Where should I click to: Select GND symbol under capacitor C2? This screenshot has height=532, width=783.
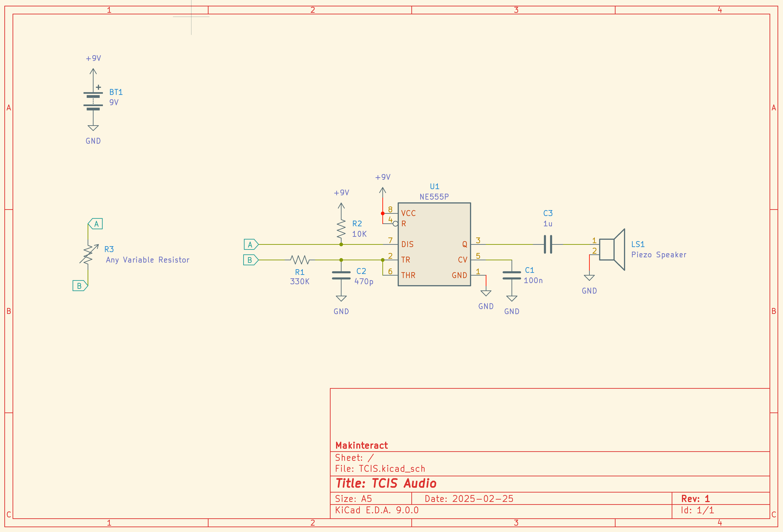pyautogui.click(x=341, y=304)
